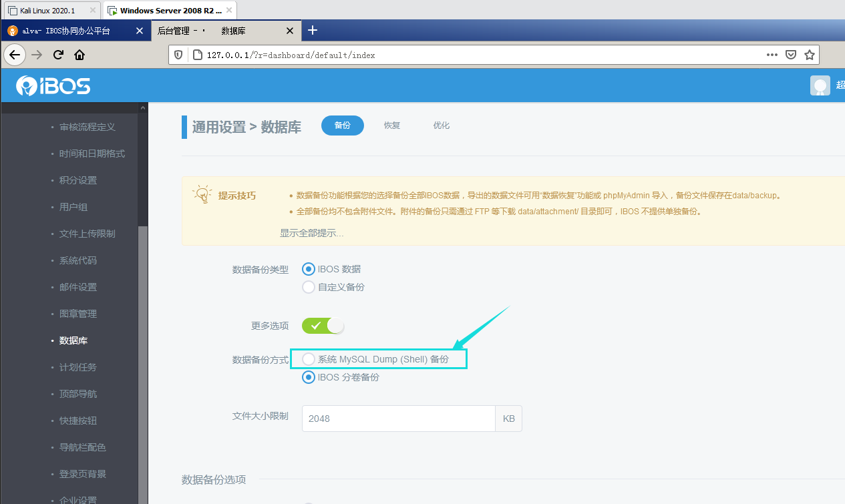Viewport: 845px width, 504px height.
Task: Click the 通用设置 > 数据库 heading
Action: tap(246, 127)
